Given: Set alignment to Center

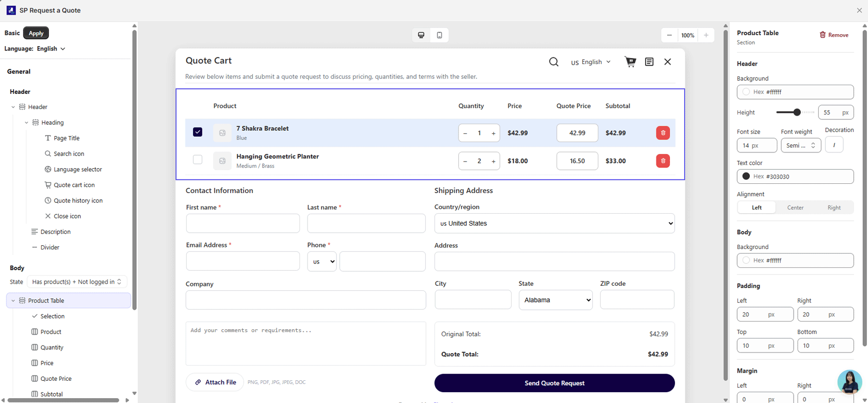Looking at the screenshot, I should [795, 208].
